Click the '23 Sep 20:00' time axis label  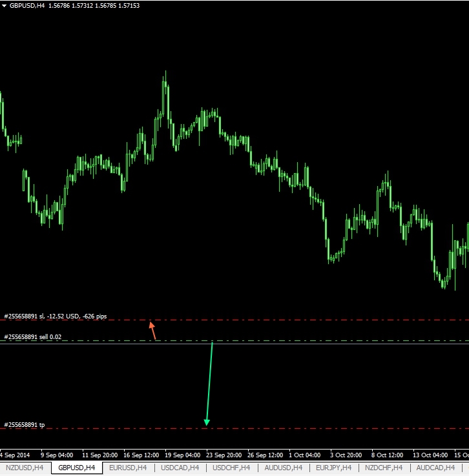pyautogui.click(x=224, y=455)
